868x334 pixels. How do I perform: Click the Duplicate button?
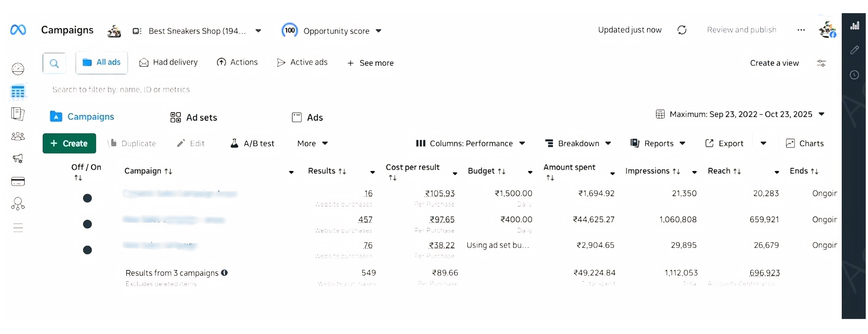[132, 143]
